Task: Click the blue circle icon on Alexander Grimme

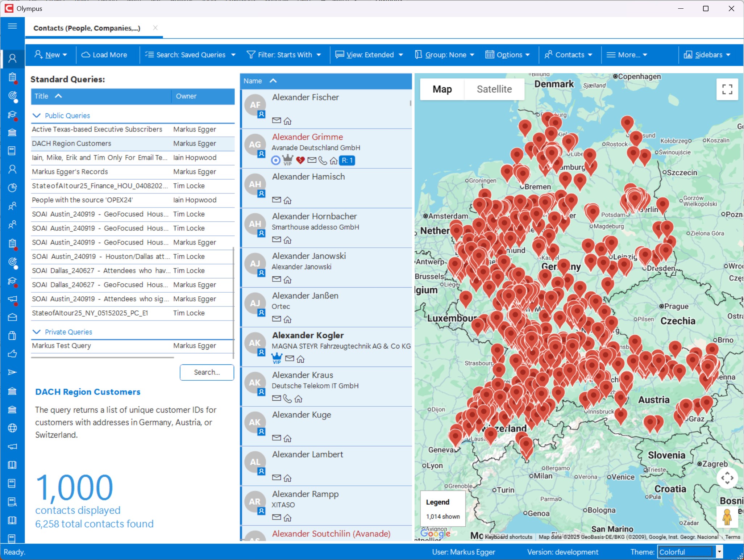Action: 276,160
